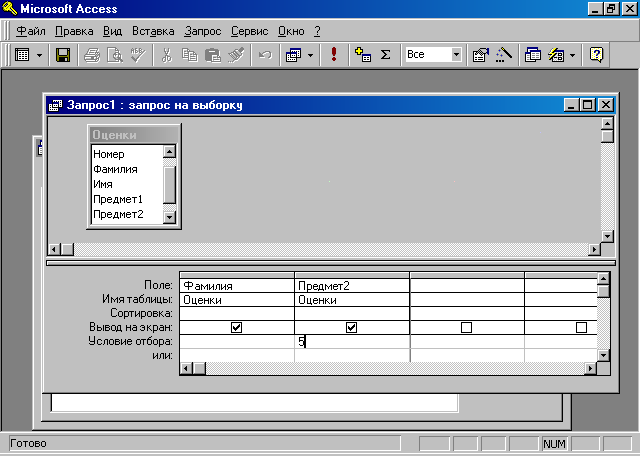Toggle the Totals sigma icon
640x456 pixels.
tap(385, 55)
